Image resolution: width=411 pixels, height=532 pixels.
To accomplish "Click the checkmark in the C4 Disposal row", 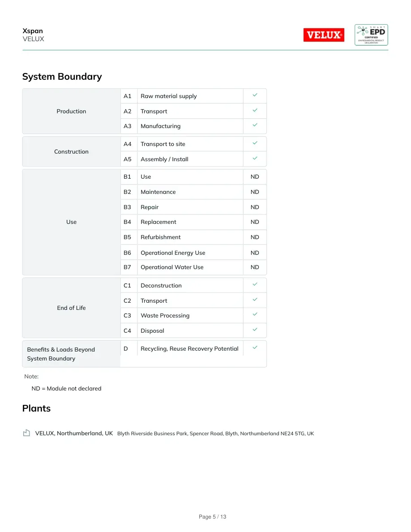I will [x=255, y=329].
